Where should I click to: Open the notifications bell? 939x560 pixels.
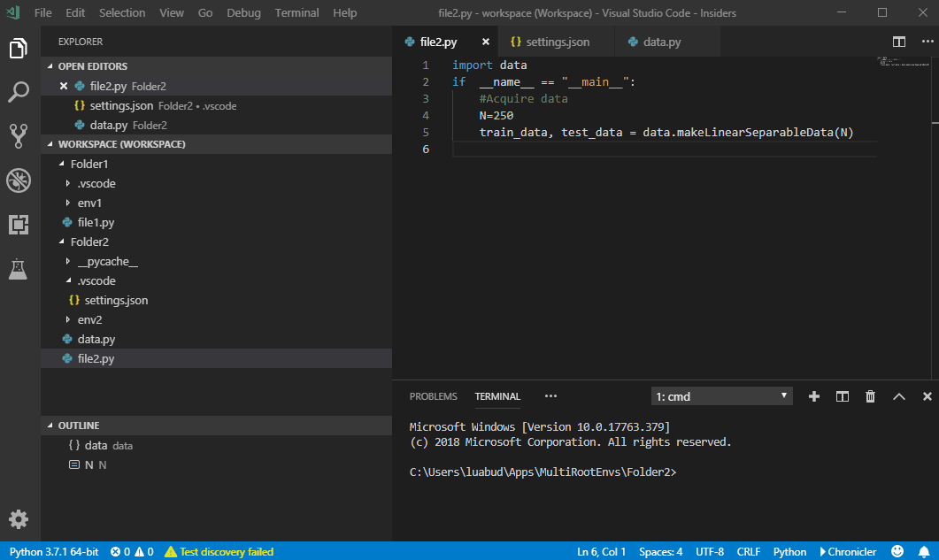[924, 552]
